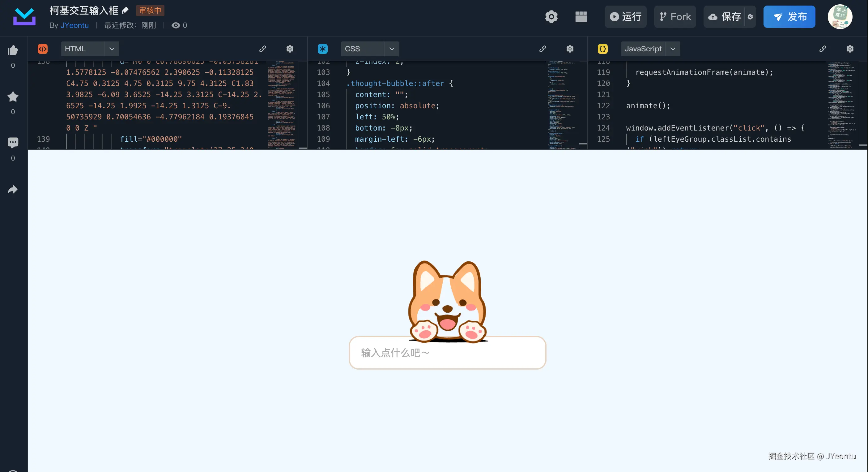868x472 pixels.
Task: Open comments via speech bubble icon
Action: [13, 143]
